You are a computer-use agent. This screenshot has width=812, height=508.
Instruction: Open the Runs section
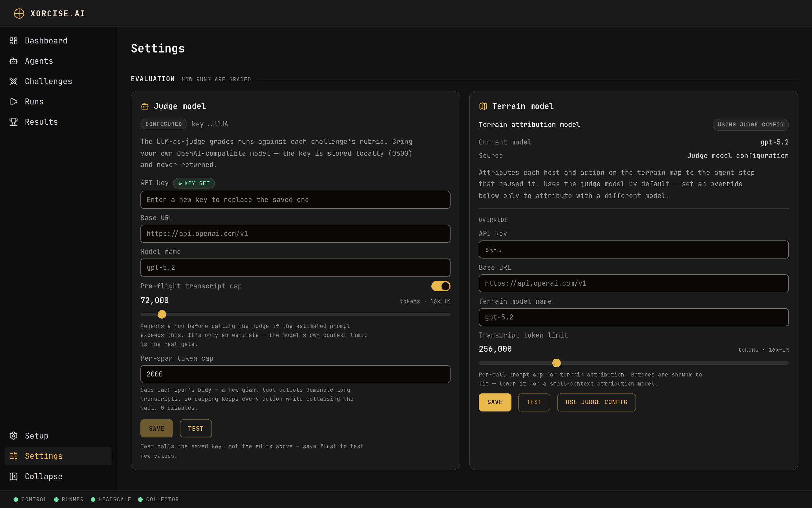click(58, 102)
